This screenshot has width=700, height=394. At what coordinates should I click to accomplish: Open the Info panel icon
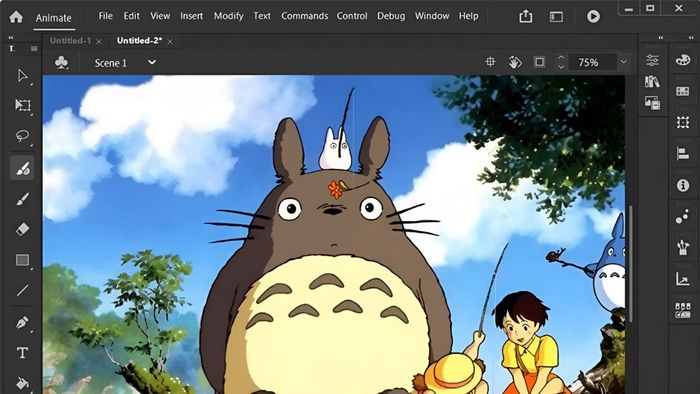click(x=683, y=185)
